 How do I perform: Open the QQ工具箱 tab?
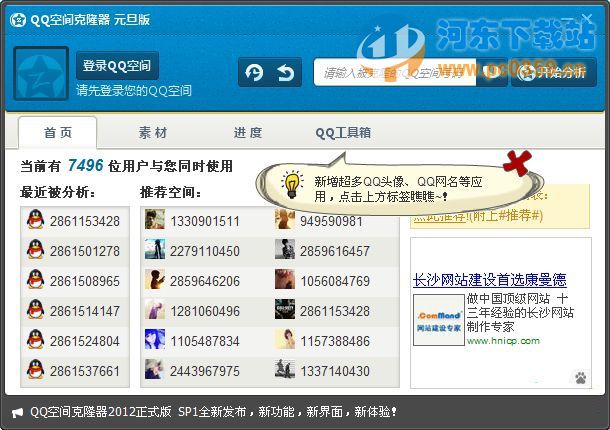(343, 133)
